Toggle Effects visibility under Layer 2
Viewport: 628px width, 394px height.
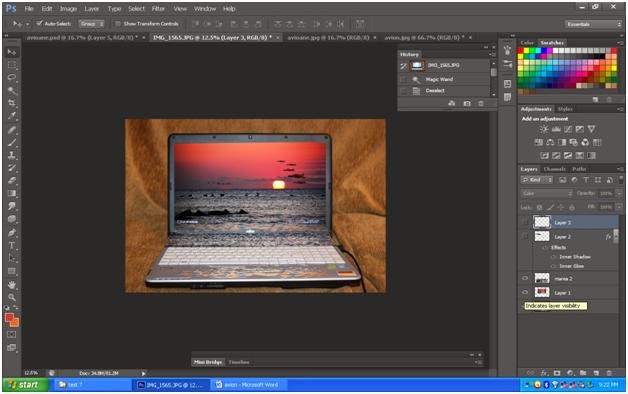(x=545, y=247)
